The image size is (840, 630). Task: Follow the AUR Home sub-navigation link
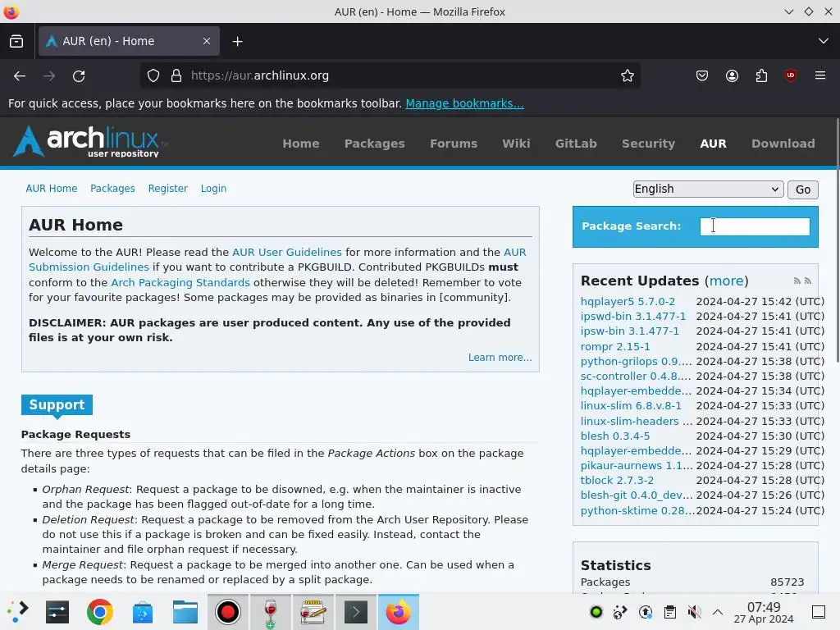[52, 189]
